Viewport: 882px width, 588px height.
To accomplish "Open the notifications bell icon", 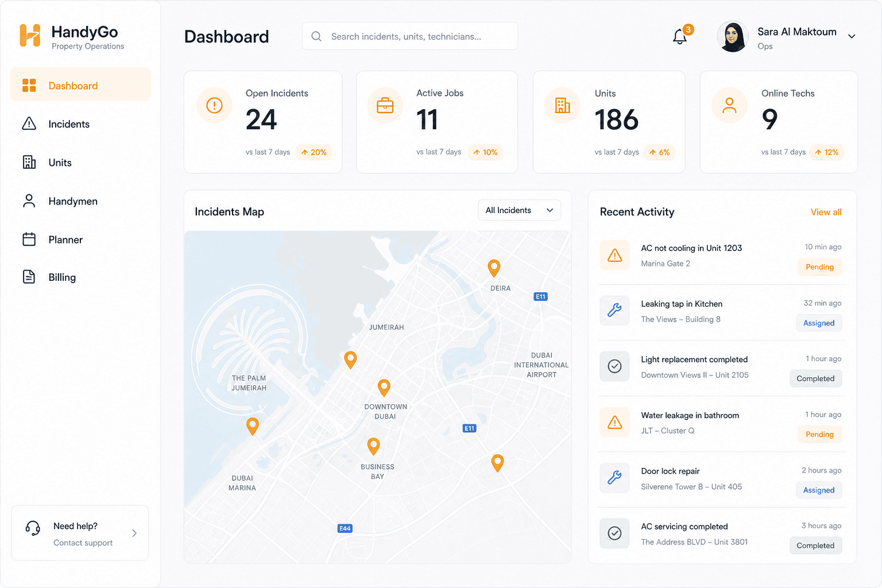I will pos(680,37).
